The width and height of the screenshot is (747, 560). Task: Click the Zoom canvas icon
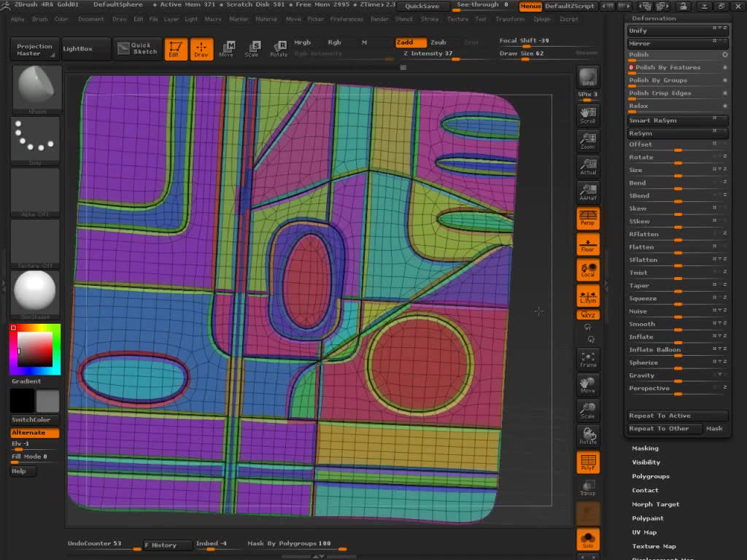(588, 141)
